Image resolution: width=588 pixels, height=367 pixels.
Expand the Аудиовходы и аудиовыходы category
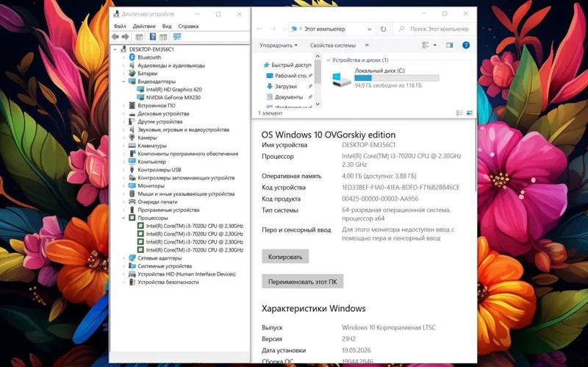click(123, 65)
